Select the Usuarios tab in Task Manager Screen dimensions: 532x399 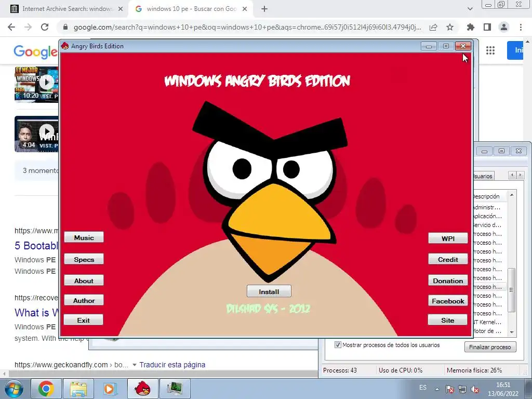pyautogui.click(x=483, y=176)
